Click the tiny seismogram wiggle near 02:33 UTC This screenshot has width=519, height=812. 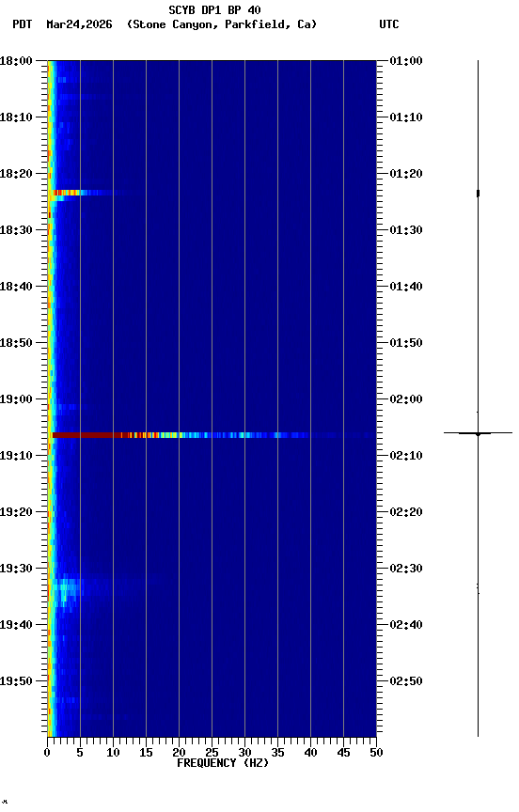click(x=478, y=588)
